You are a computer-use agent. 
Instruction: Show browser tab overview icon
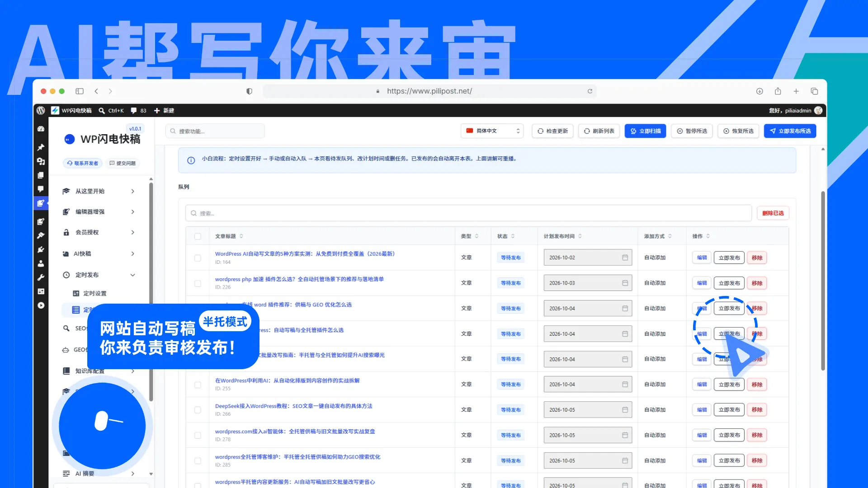pyautogui.click(x=815, y=91)
